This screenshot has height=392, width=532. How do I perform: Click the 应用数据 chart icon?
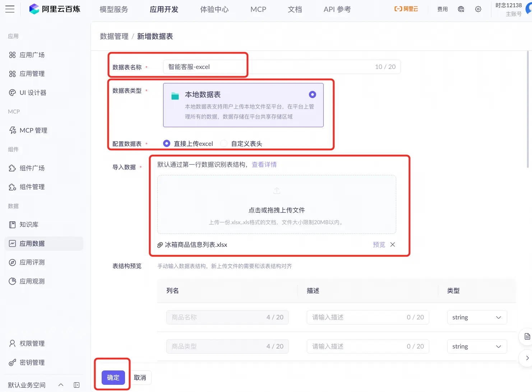(x=12, y=244)
